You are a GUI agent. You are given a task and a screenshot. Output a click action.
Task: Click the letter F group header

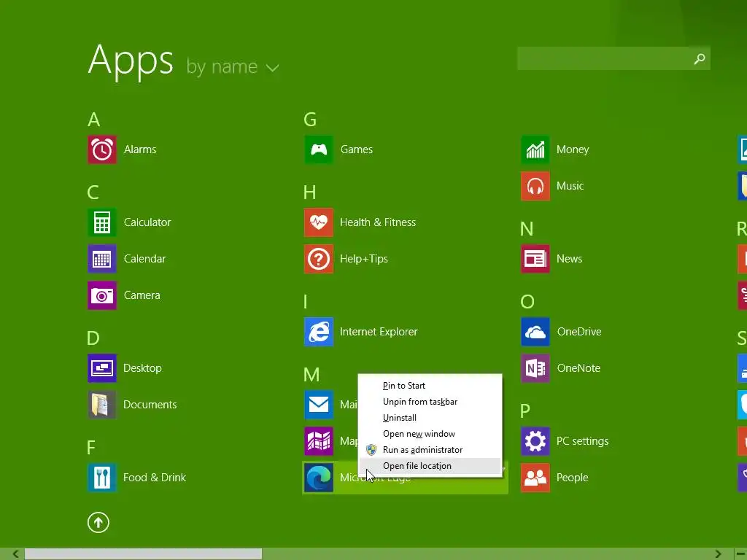[x=91, y=448]
